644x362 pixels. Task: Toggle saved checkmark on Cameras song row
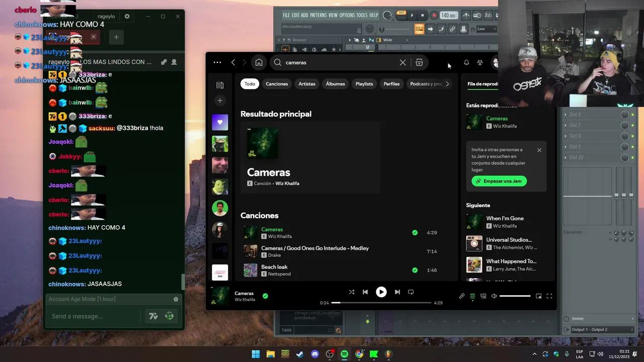[x=415, y=233]
